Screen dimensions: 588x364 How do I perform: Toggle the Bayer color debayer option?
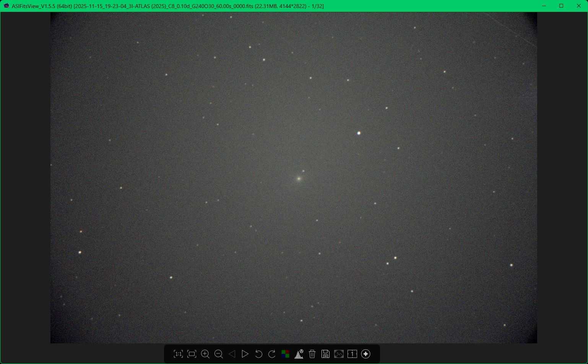[x=285, y=354]
